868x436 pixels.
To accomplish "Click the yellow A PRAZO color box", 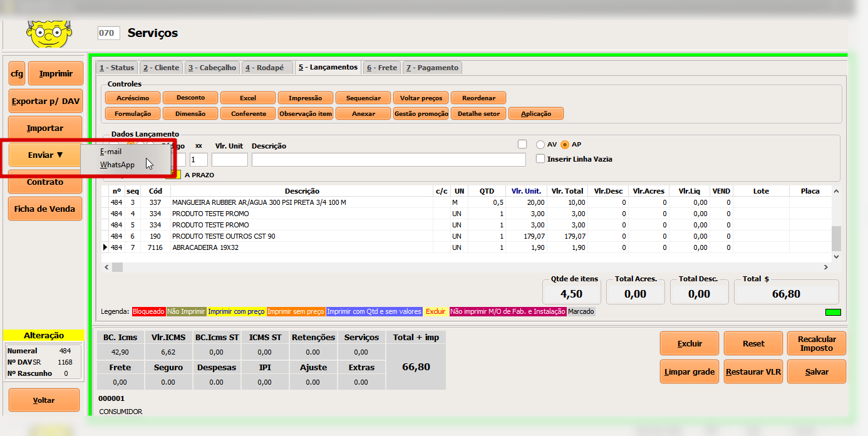I will pos(177,175).
